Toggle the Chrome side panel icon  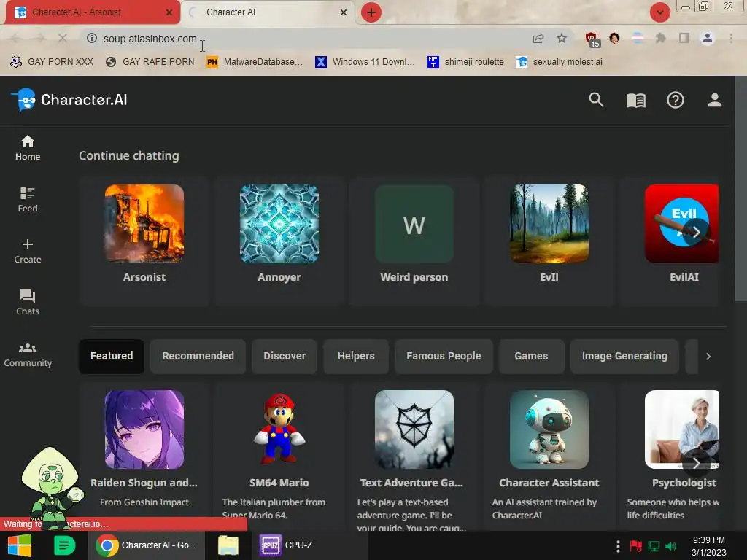tap(684, 38)
